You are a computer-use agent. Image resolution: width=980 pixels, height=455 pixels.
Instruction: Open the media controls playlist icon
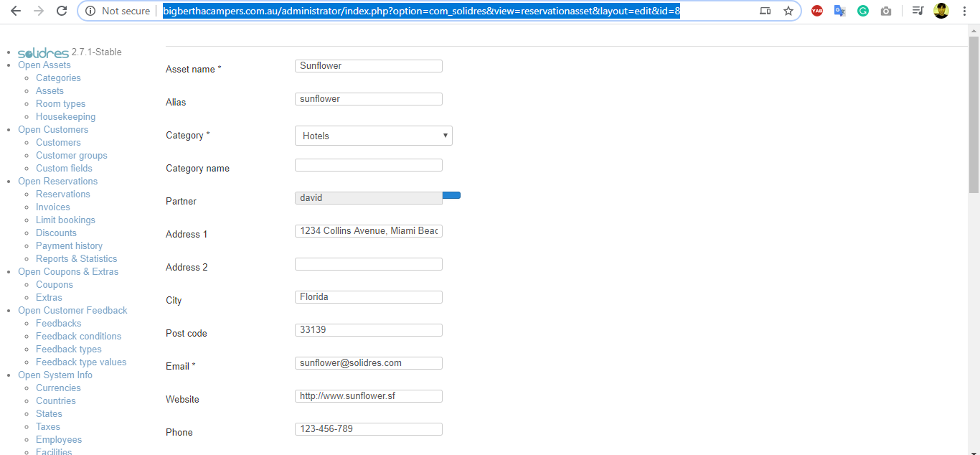918,11
